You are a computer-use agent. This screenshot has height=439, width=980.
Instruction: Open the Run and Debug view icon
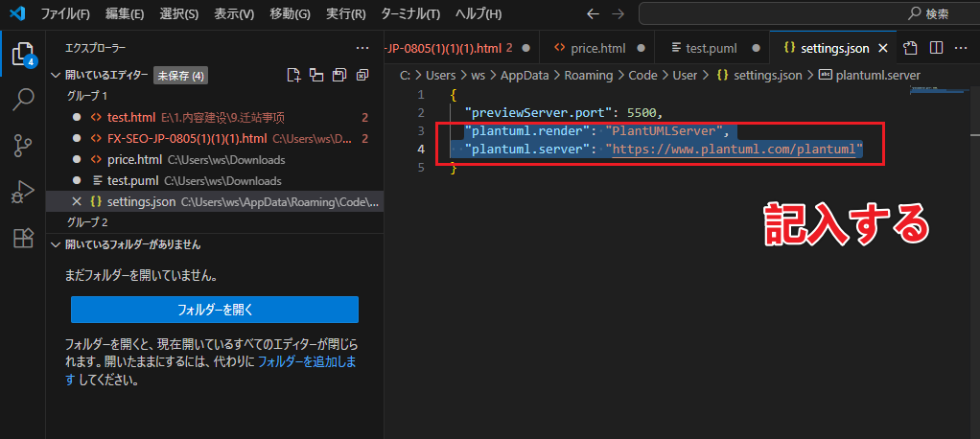pos(22,191)
